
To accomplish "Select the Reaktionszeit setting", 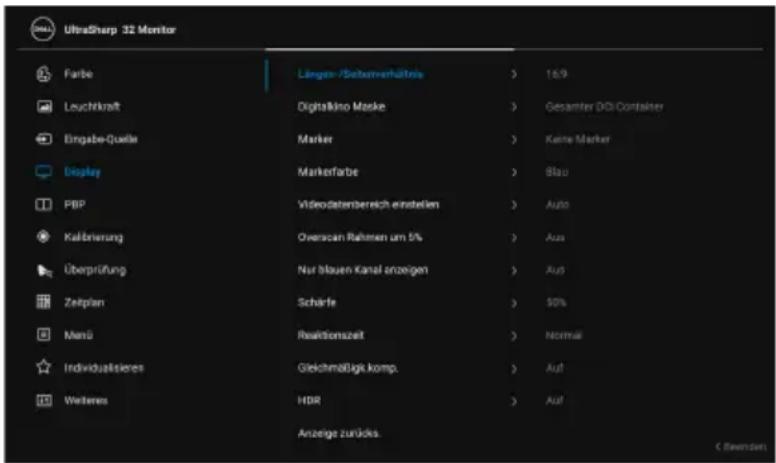I will click(x=331, y=335).
